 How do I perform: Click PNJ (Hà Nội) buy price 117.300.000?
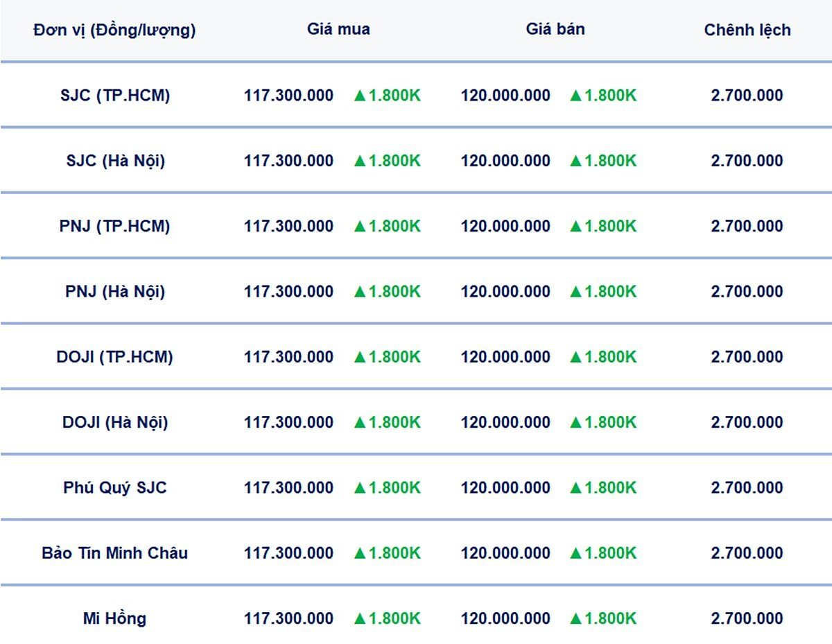coord(288,291)
